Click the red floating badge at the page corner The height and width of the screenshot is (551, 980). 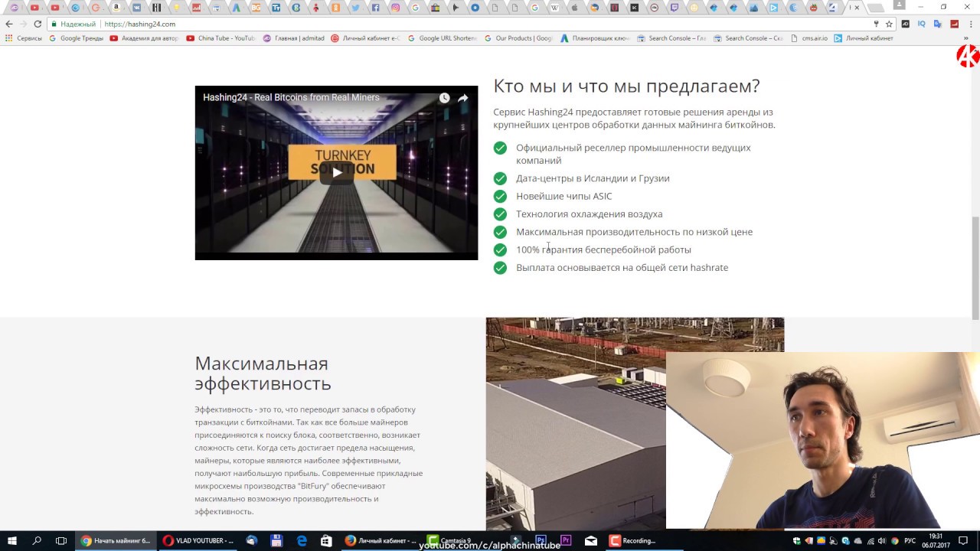(969, 56)
